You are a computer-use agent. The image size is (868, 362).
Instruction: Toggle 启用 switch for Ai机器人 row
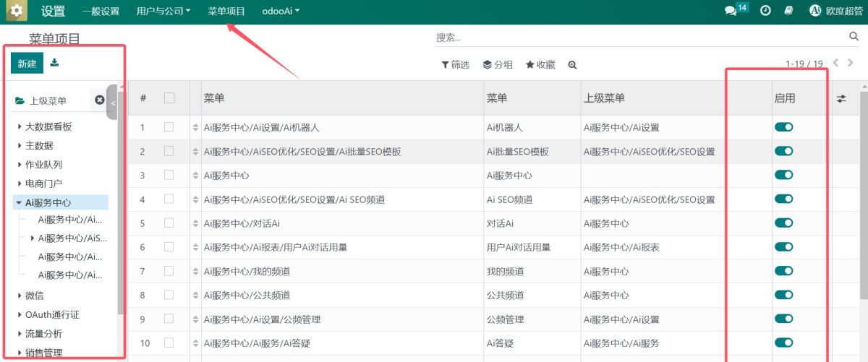[783, 127]
